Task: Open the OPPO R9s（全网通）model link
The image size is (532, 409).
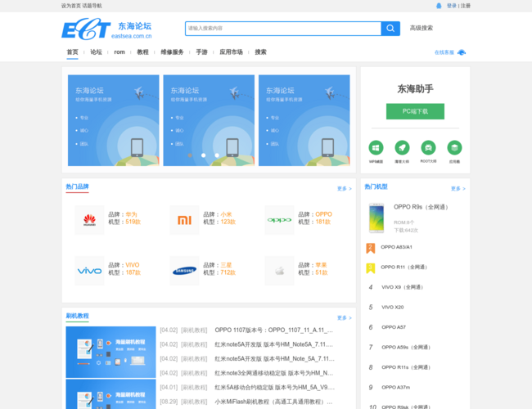Action: pyautogui.click(x=422, y=207)
